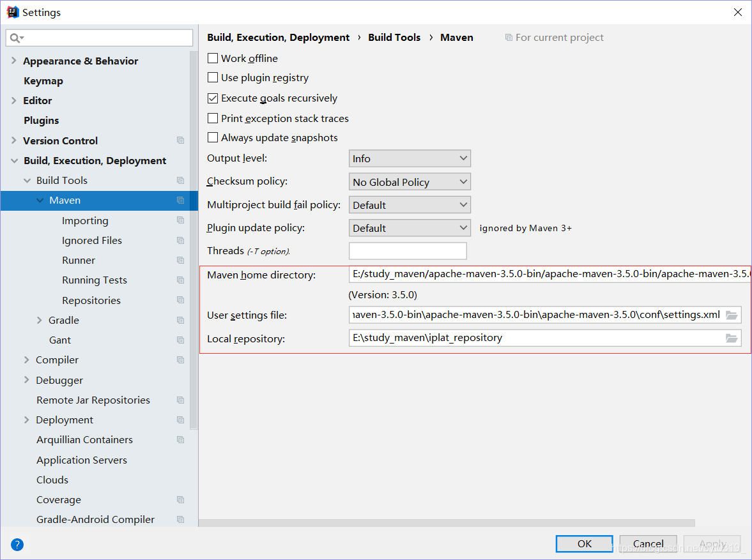This screenshot has height=560, width=752.
Task: Open the Output level dropdown
Action: (x=410, y=158)
